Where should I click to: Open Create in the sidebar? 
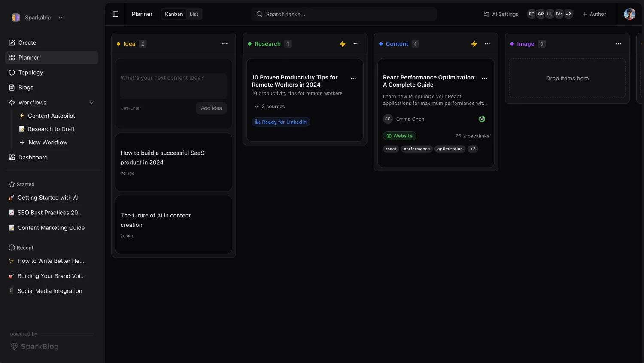click(x=52, y=43)
